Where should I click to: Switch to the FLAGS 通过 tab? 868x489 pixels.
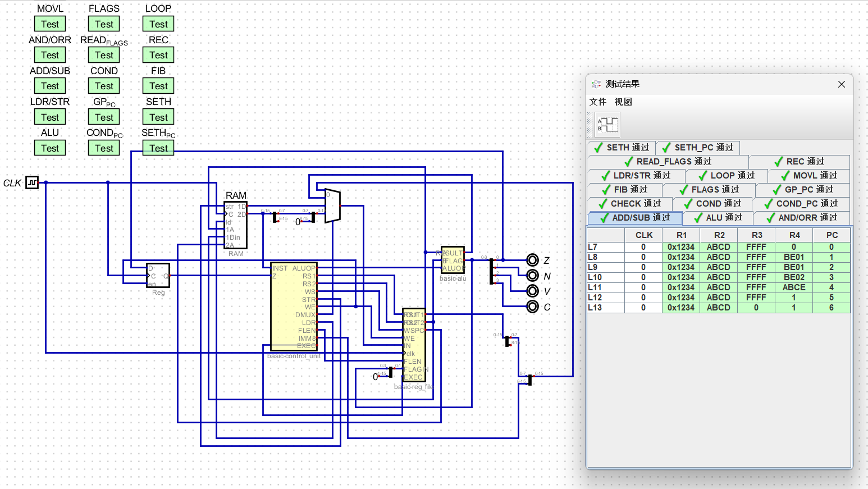(709, 190)
